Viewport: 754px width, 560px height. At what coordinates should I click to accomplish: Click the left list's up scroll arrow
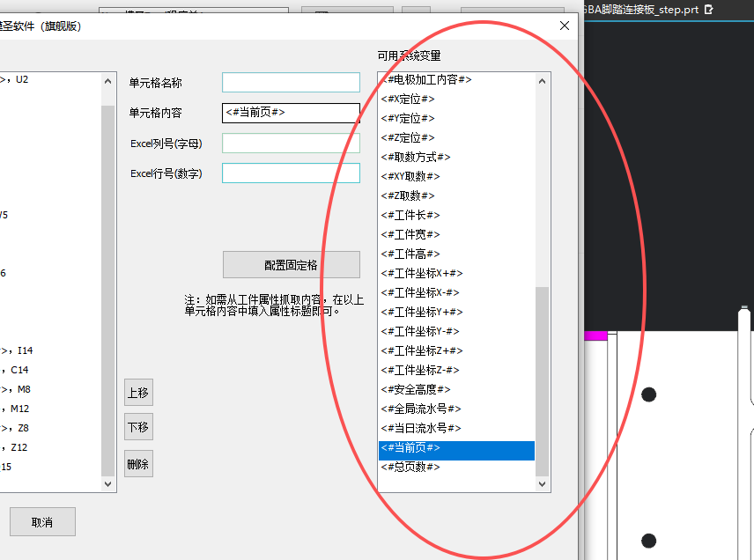pyautogui.click(x=107, y=81)
